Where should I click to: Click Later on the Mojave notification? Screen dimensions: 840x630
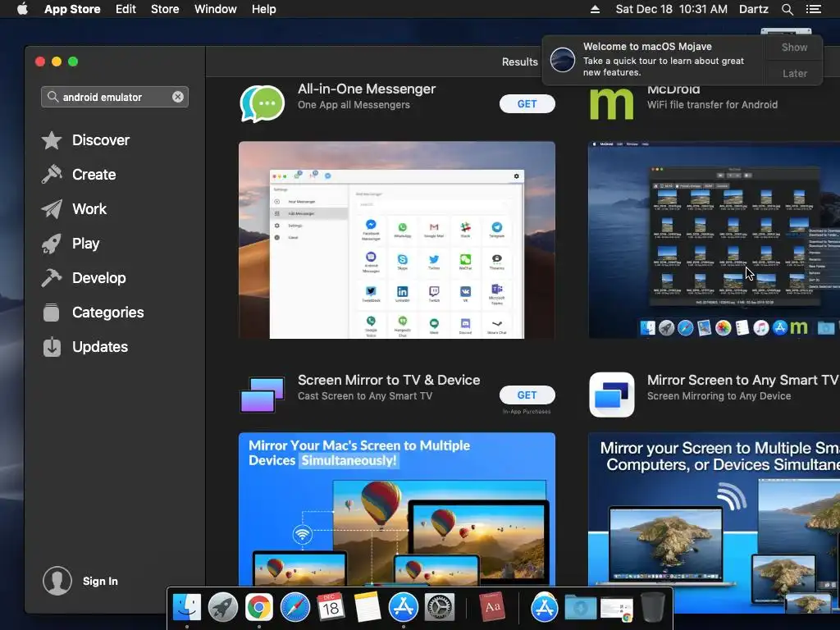pos(794,73)
